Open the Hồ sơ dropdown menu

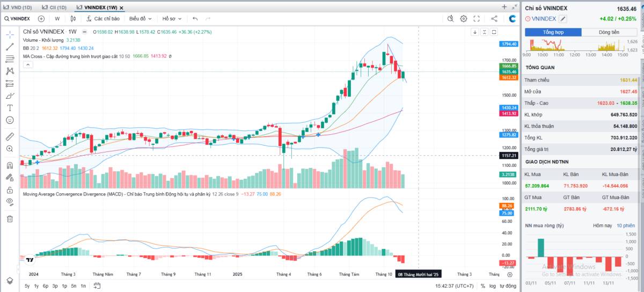point(172,19)
